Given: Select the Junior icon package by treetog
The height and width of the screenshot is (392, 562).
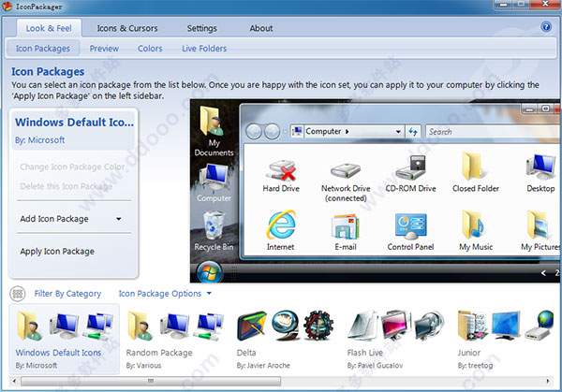Looking at the screenshot, I should [x=506, y=339].
